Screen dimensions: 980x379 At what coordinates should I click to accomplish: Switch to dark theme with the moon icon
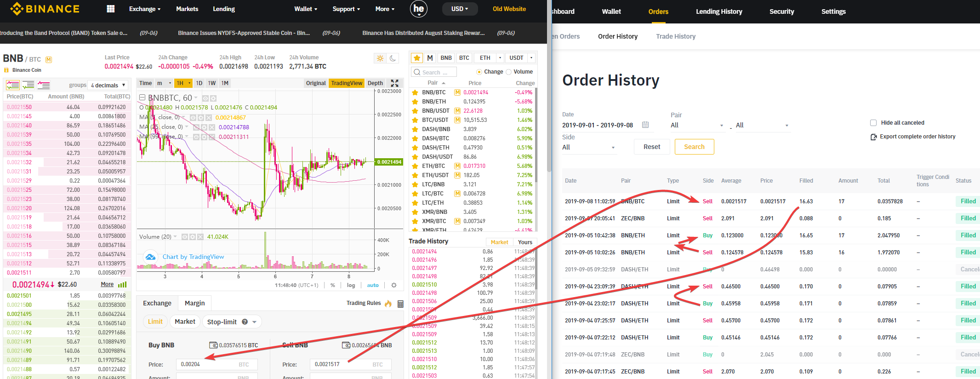pos(393,58)
